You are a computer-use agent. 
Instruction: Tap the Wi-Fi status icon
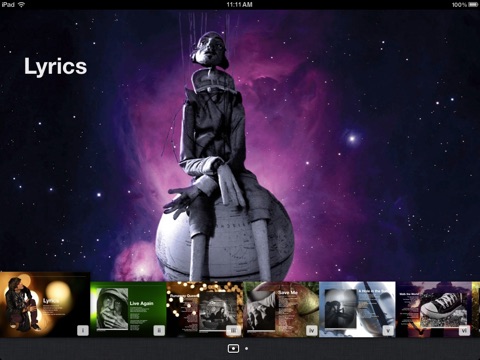[x=22, y=4]
